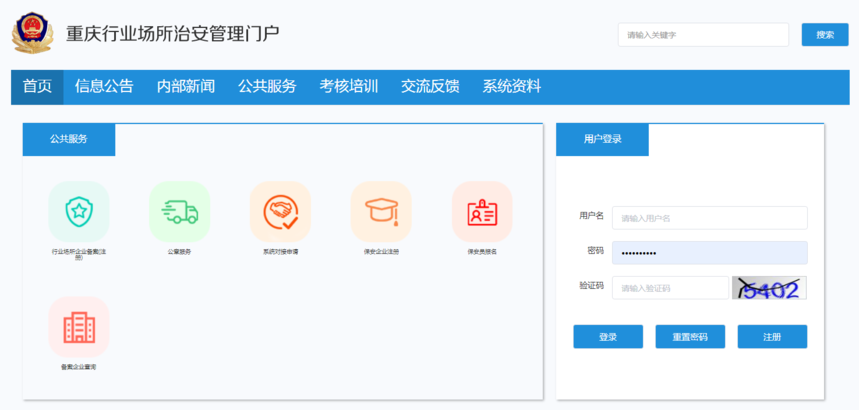
Task: Click the 登录 login button
Action: click(x=608, y=337)
